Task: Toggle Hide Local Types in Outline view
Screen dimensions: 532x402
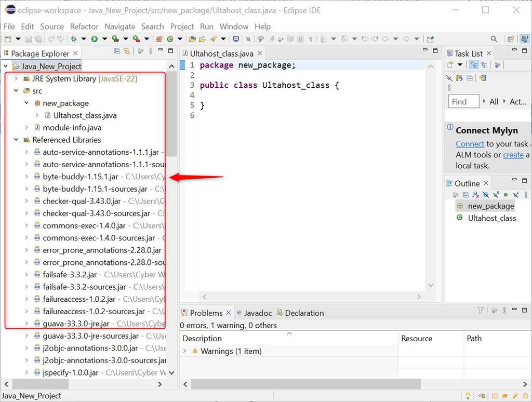Action: (516, 195)
